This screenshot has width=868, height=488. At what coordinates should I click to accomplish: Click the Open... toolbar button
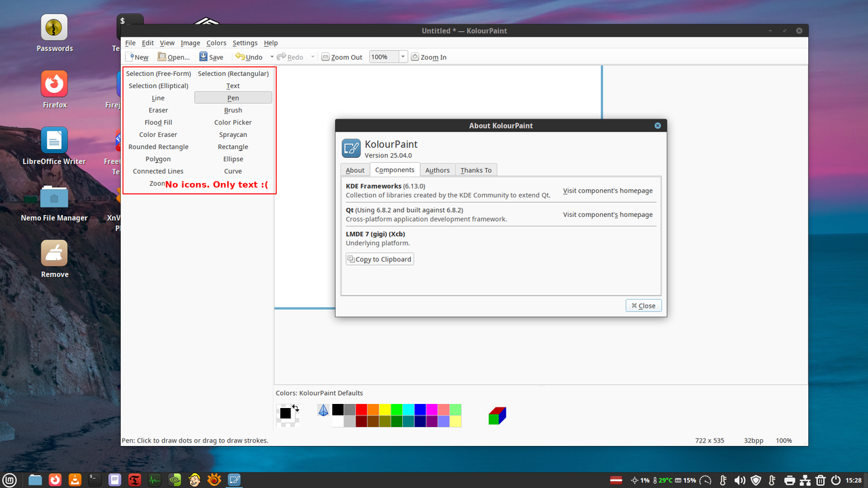click(174, 57)
